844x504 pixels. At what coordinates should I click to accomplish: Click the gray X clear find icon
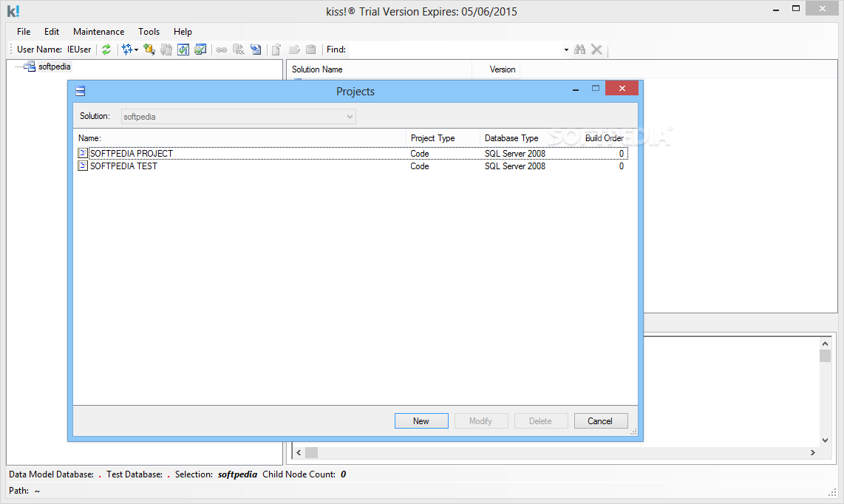coord(596,50)
